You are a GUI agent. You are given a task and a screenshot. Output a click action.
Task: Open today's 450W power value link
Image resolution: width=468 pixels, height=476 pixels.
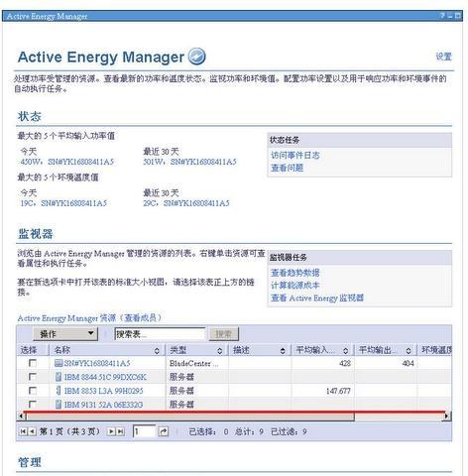pyautogui.click(x=67, y=162)
